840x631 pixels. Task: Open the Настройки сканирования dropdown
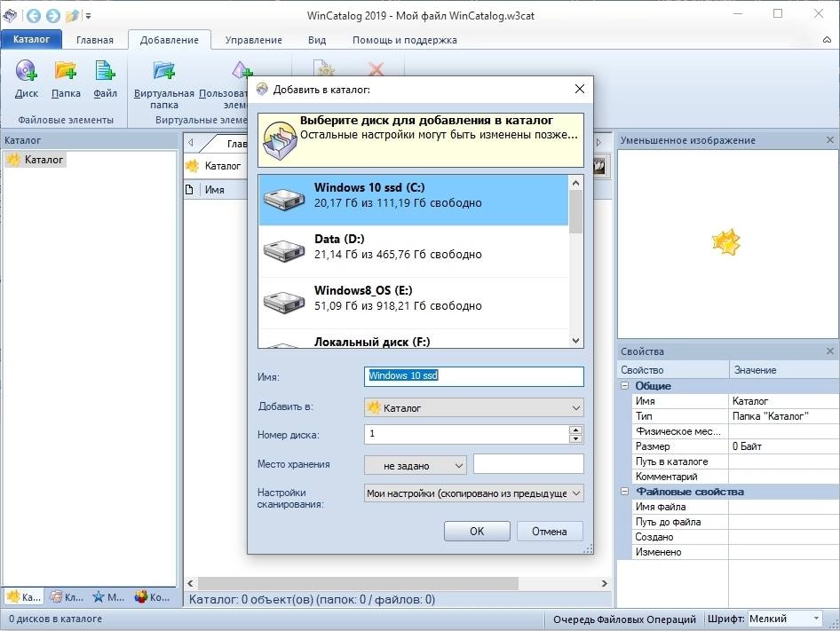pos(474,493)
